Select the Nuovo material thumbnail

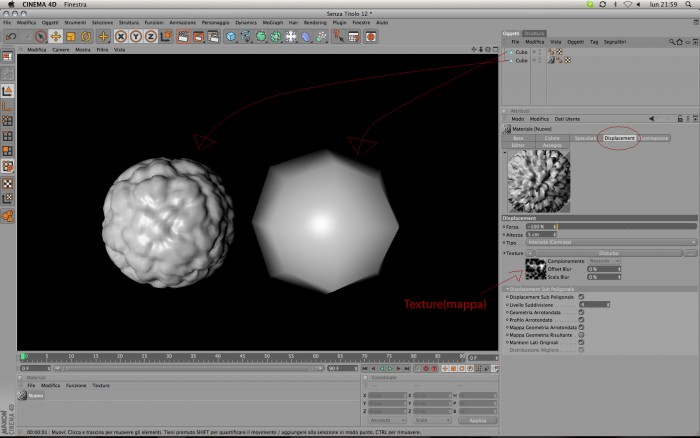(x=22, y=396)
